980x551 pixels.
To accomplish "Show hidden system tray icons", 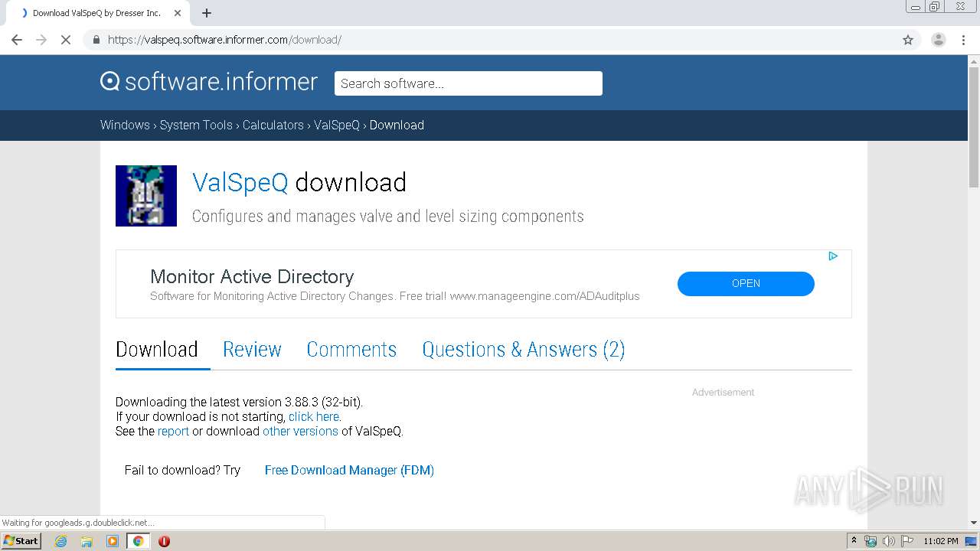I will (854, 541).
